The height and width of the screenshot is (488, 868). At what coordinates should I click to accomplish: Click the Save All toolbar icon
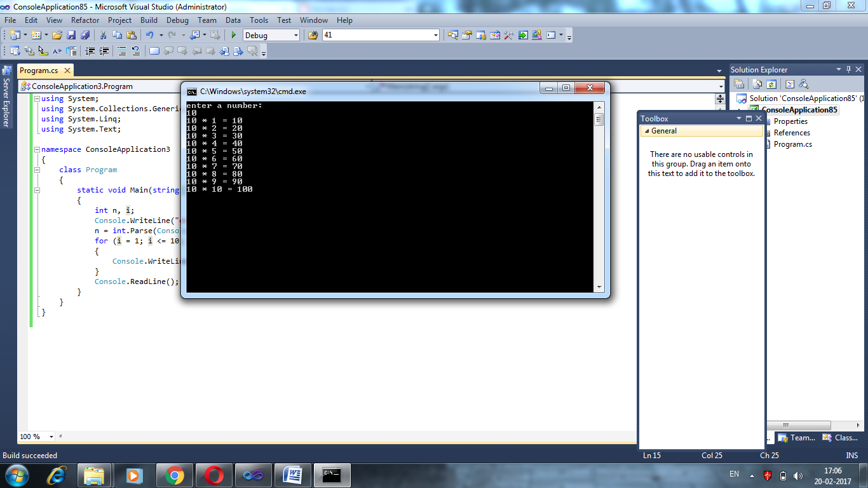pyautogui.click(x=85, y=36)
